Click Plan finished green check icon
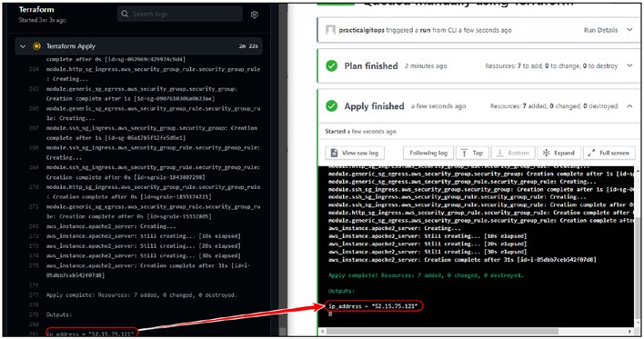The height and width of the screenshot is (339, 644). pyautogui.click(x=331, y=65)
